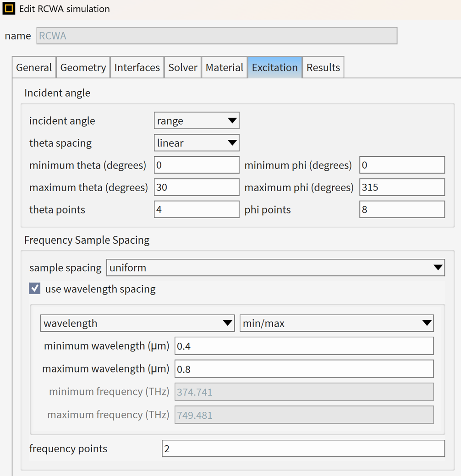Open the sample spacing uniform dropdown
The image size is (461, 476).
tap(275, 268)
